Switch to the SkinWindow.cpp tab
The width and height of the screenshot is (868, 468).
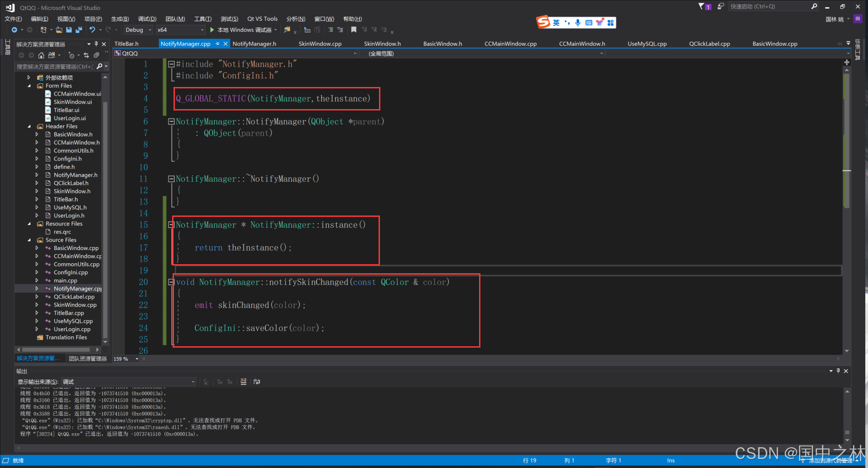coord(320,44)
